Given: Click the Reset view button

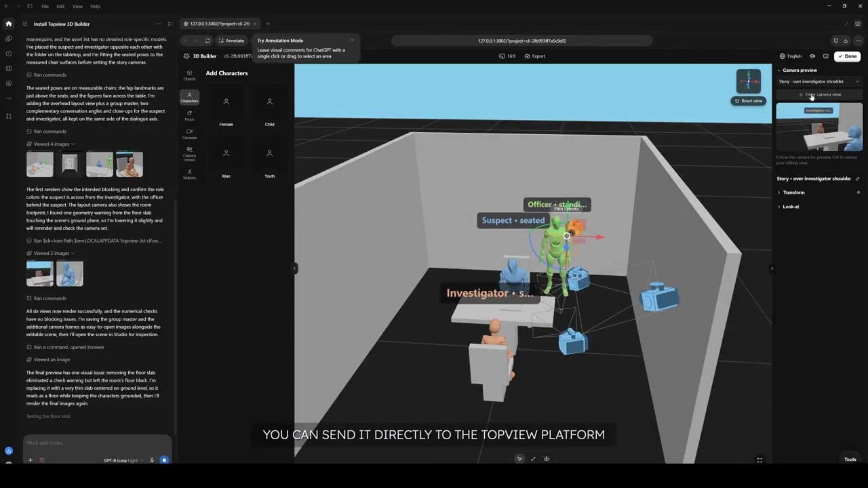Looking at the screenshot, I should (749, 101).
